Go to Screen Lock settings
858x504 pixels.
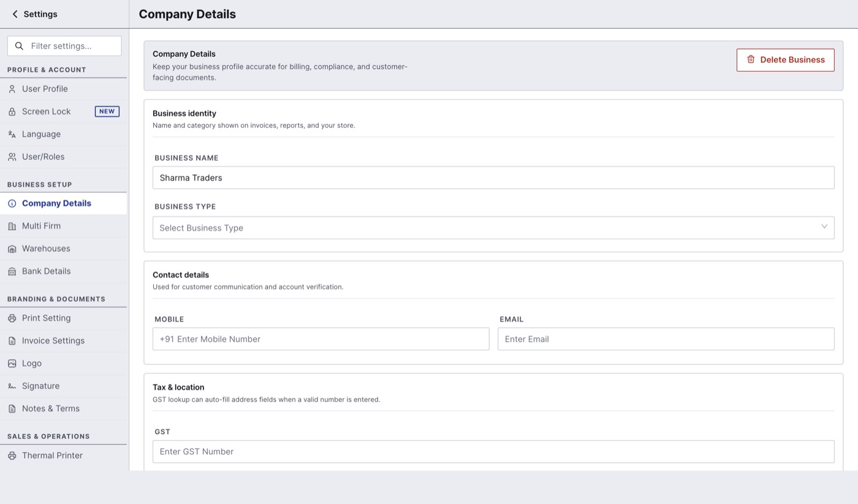(64, 111)
